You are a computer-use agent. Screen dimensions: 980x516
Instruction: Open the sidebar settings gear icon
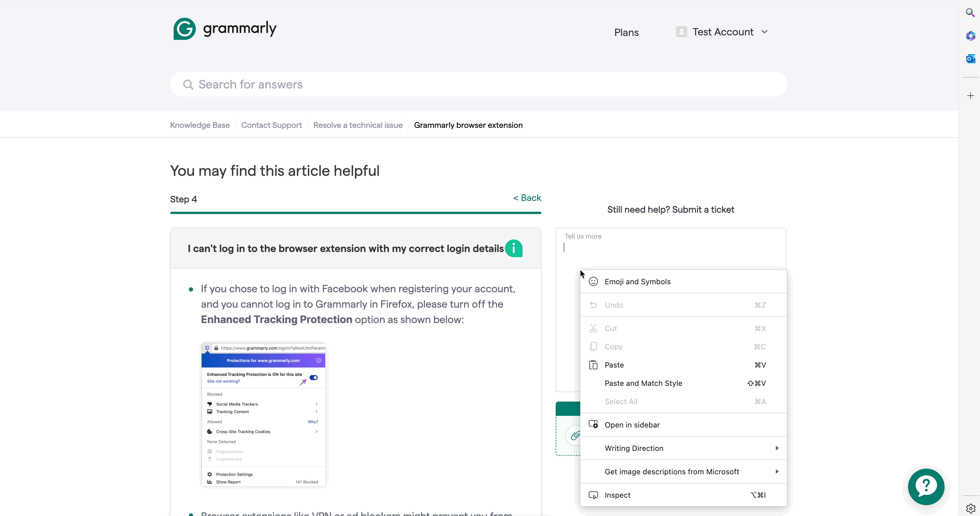tap(971, 508)
